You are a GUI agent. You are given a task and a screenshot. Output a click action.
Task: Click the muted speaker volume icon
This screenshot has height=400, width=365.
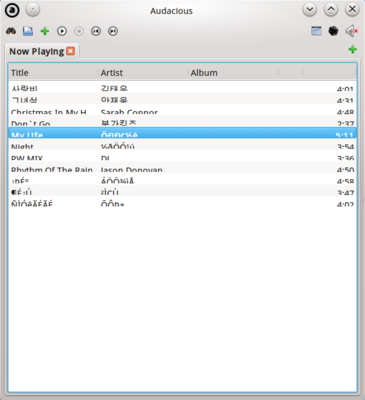[x=351, y=31]
